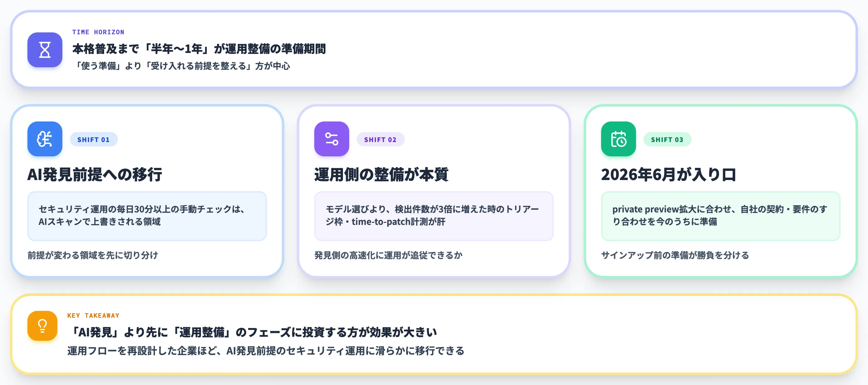Click the SHIFT 02 badge
The width and height of the screenshot is (868, 385).
(x=380, y=139)
